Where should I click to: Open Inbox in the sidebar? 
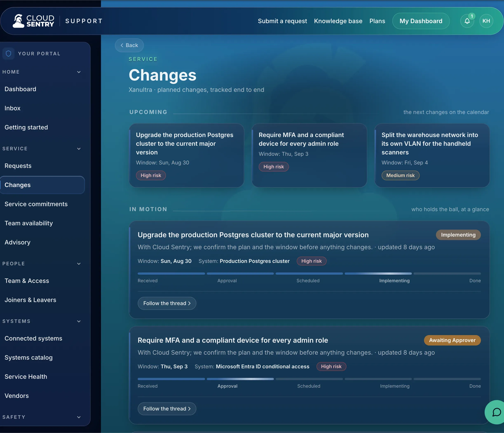(42, 108)
